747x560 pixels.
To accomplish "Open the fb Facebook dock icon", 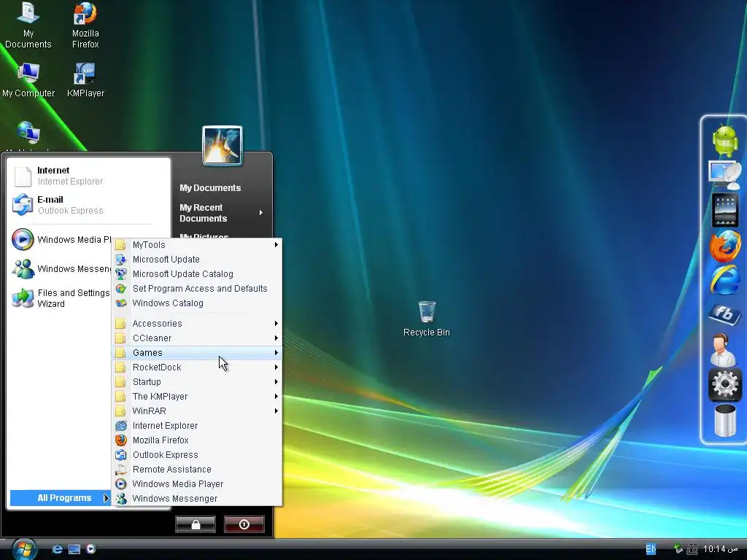I will [x=724, y=314].
